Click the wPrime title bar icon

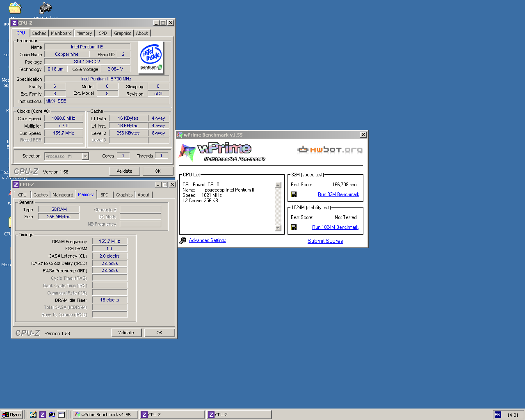pos(180,135)
